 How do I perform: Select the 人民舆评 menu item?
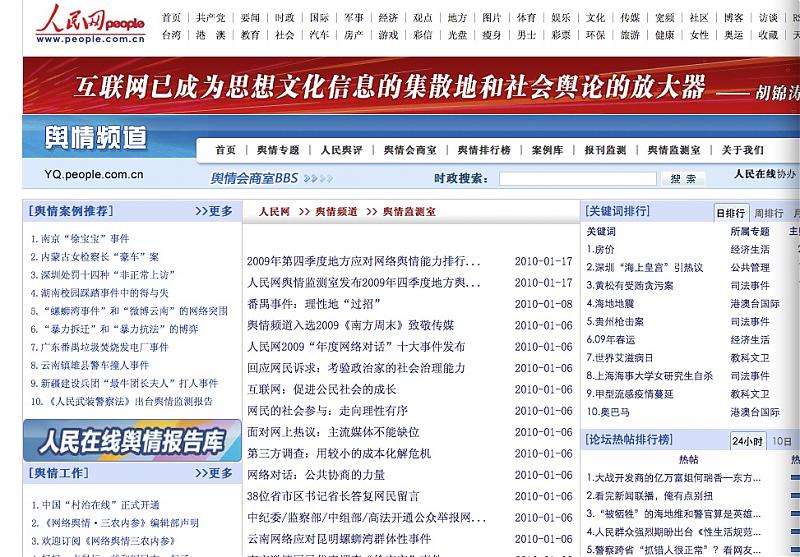341,150
